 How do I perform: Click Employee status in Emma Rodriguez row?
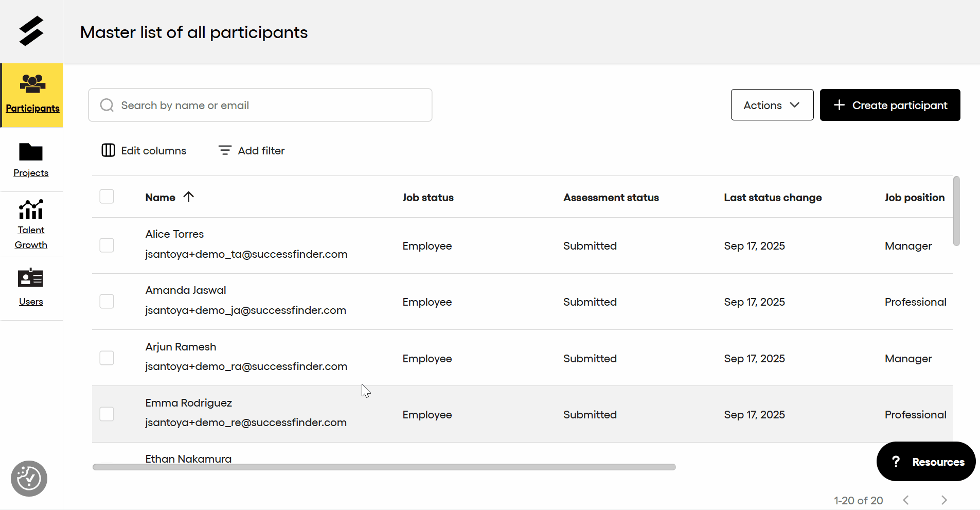click(x=427, y=415)
